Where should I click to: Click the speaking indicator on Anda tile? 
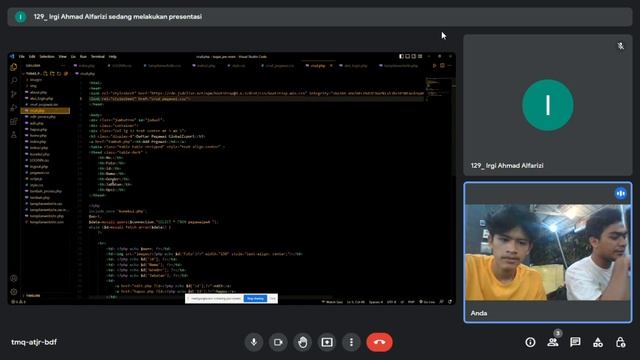[620, 193]
